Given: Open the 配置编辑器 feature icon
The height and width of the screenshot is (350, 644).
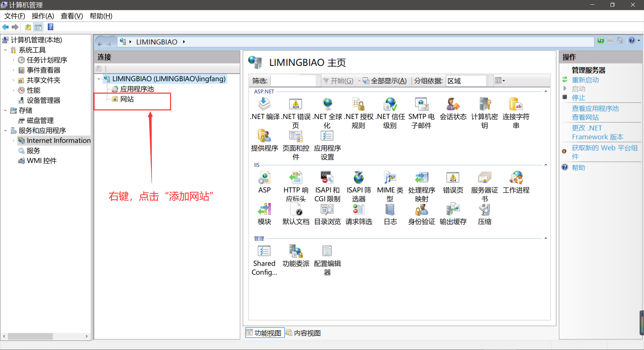Looking at the screenshot, I should click(x=327, y=251).
